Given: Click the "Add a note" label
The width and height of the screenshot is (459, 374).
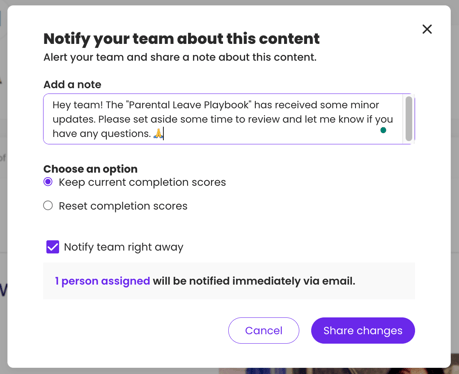Looking at the screenshot, I should pos(72,84).
